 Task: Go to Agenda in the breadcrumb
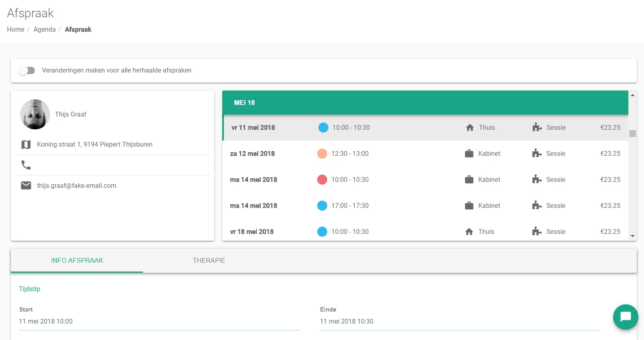[44, 30]
